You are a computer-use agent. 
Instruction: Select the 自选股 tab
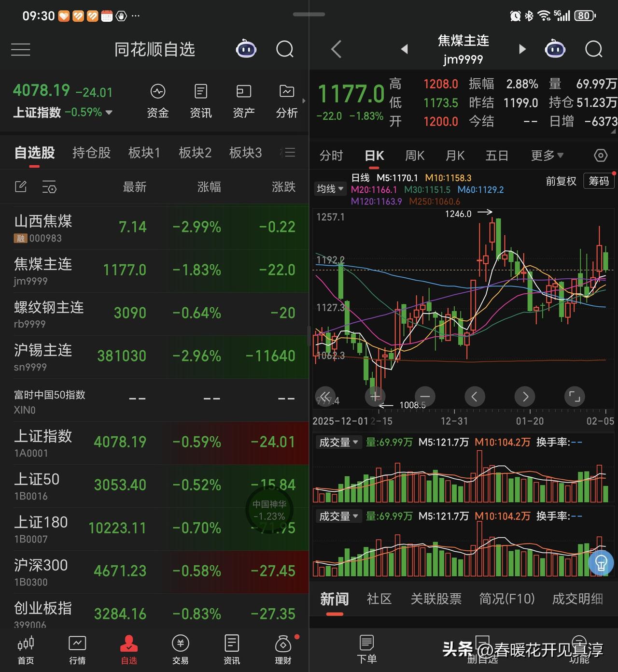[34, 153]
